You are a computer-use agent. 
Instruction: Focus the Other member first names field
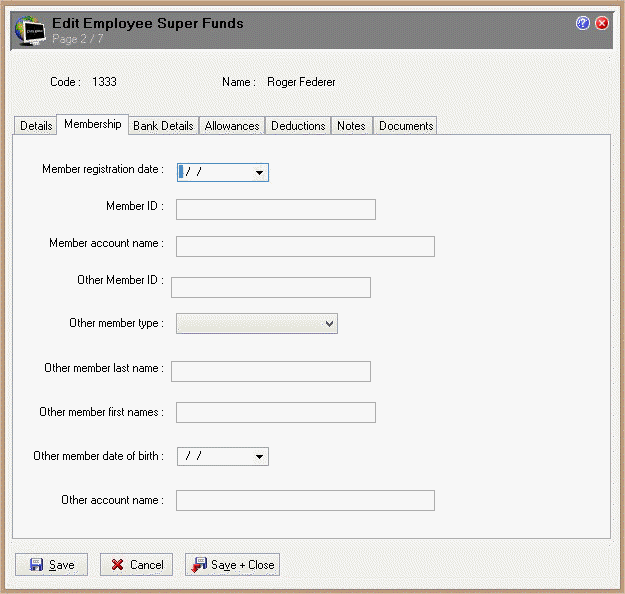click(276, 413)
